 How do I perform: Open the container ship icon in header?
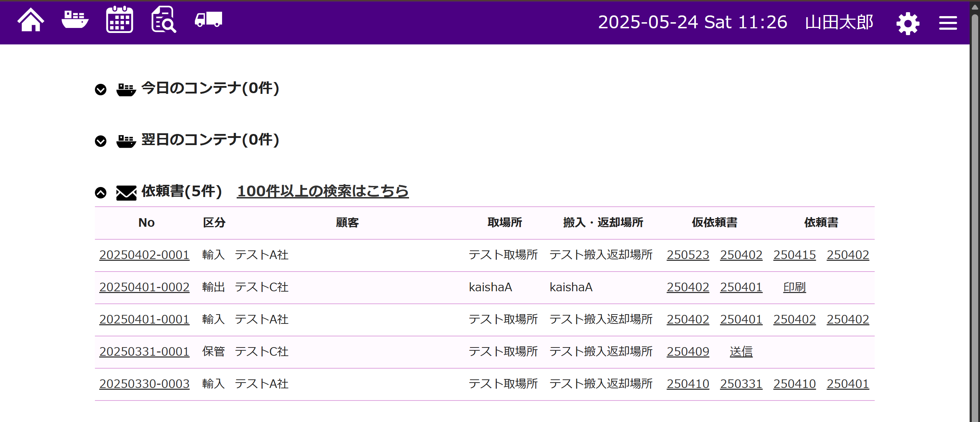click(75, 19)
